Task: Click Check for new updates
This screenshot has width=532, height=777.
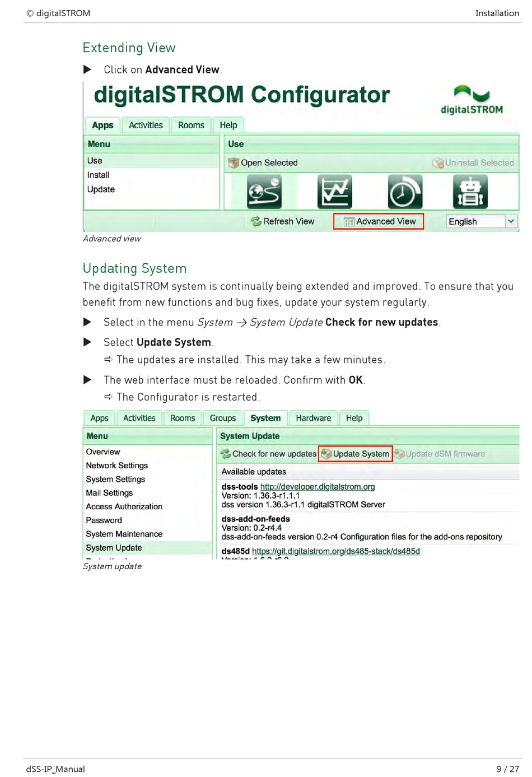Action: point(268,454)
